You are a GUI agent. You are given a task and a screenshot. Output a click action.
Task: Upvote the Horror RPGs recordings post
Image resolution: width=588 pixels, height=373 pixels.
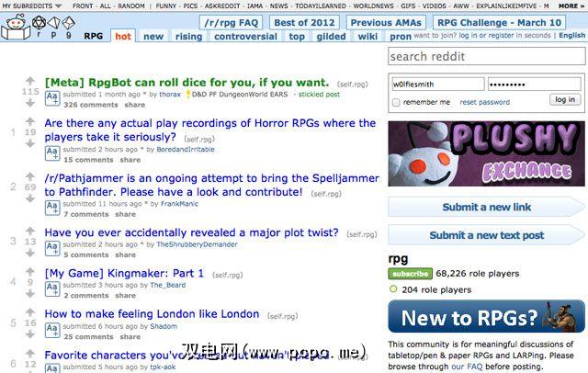[30, 121]
